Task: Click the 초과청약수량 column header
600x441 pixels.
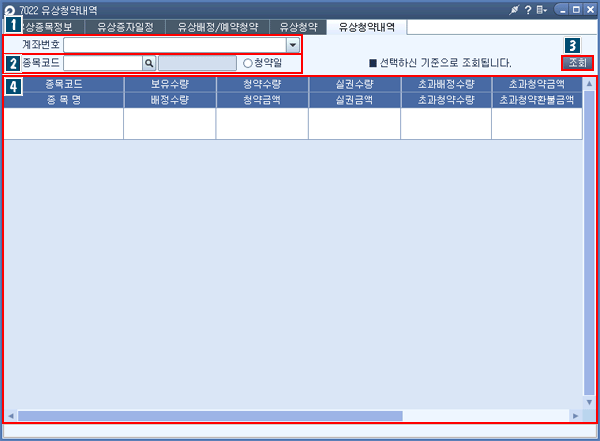Action: tap(446, 100)
